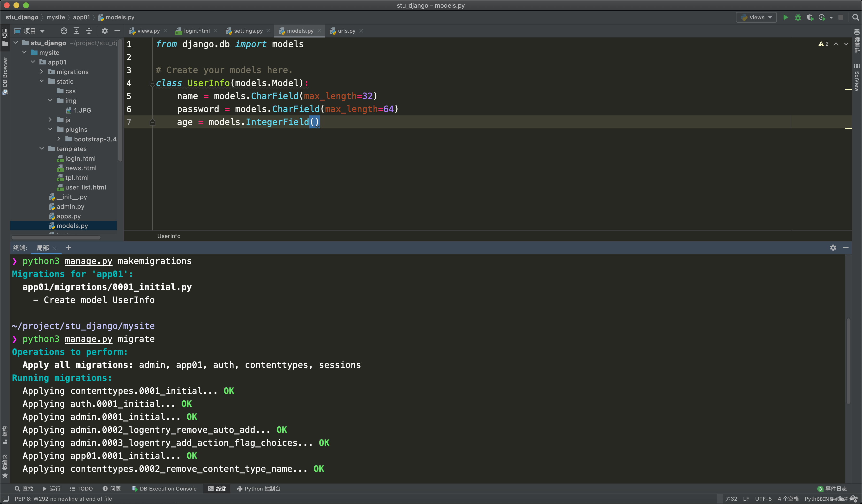Viewport: 862px width, 504px height.
Task: Expand the migrations folder
Action: [42, 72]
